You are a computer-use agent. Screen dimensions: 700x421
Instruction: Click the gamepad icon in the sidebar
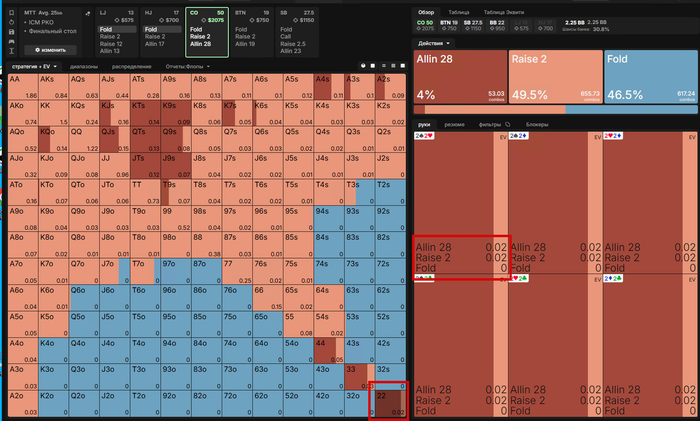pyautogui.click(x=12, y=41)
